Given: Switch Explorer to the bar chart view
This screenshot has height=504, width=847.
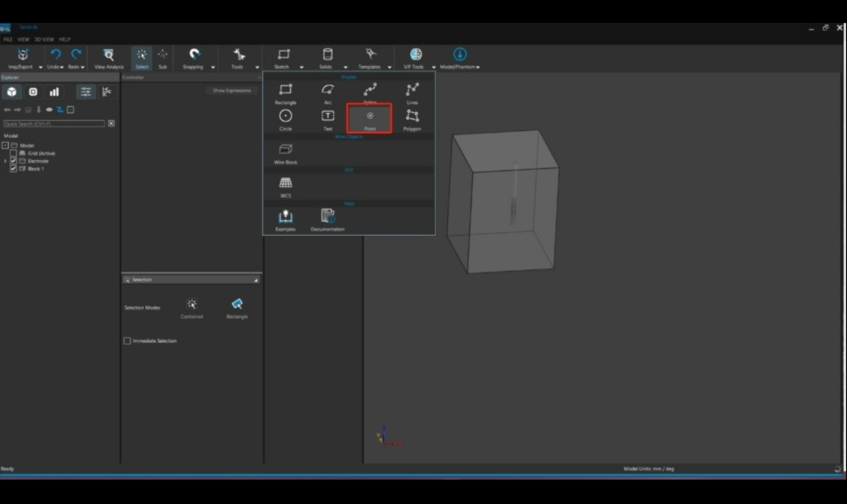Looking at the screenshot, I should click(x=54, y=92).
